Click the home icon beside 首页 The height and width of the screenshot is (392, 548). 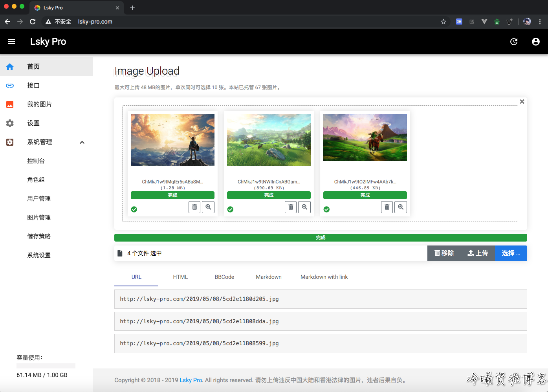10,67
